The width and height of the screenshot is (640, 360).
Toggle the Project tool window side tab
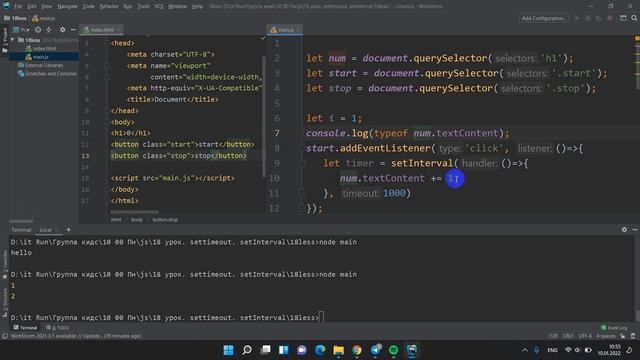(x=5, y=40)
